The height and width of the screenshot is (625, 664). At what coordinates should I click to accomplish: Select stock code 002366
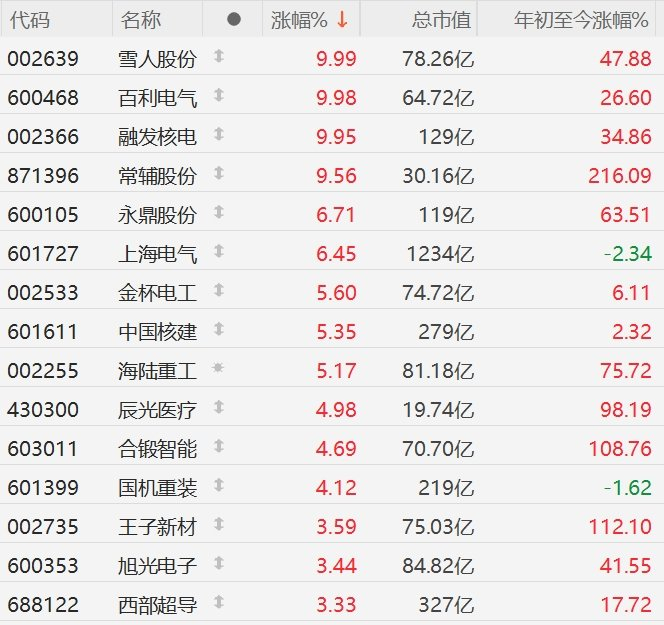click(43, 137)
